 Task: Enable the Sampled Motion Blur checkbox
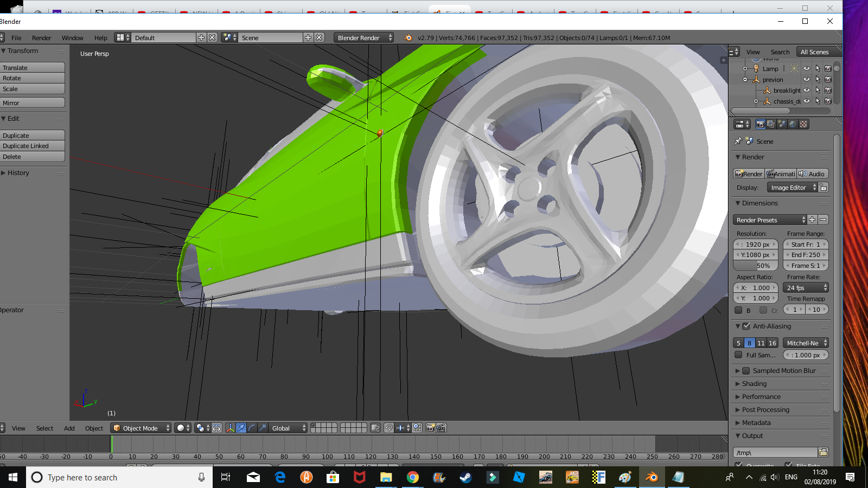[746, 371]
